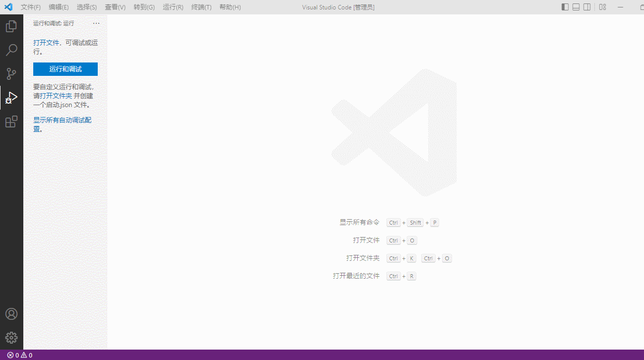Viewport: 644px width, 360px height.
Task: Open the 文件(F) menu
Action: point(30,7)
